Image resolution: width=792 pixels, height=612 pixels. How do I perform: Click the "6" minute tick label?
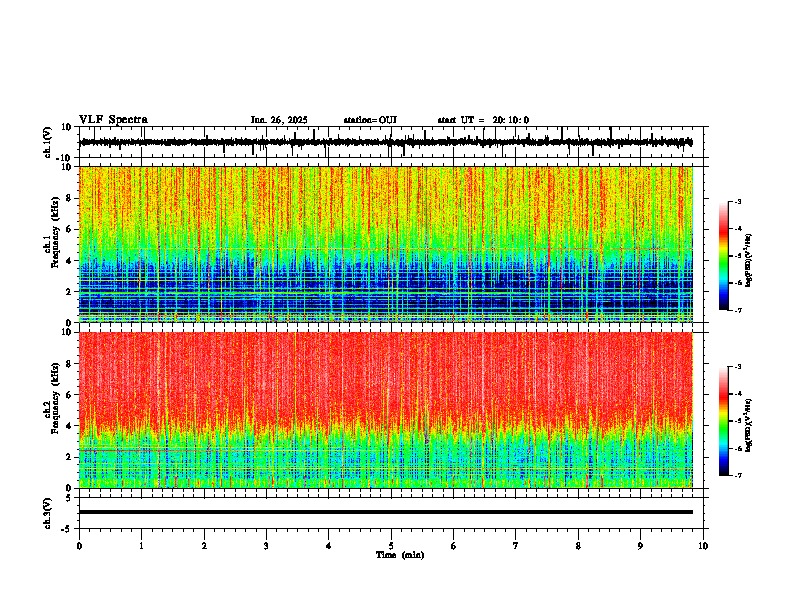[454, 546]
